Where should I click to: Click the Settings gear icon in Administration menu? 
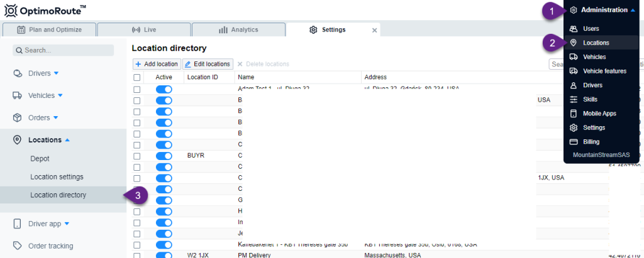point(574,127)
